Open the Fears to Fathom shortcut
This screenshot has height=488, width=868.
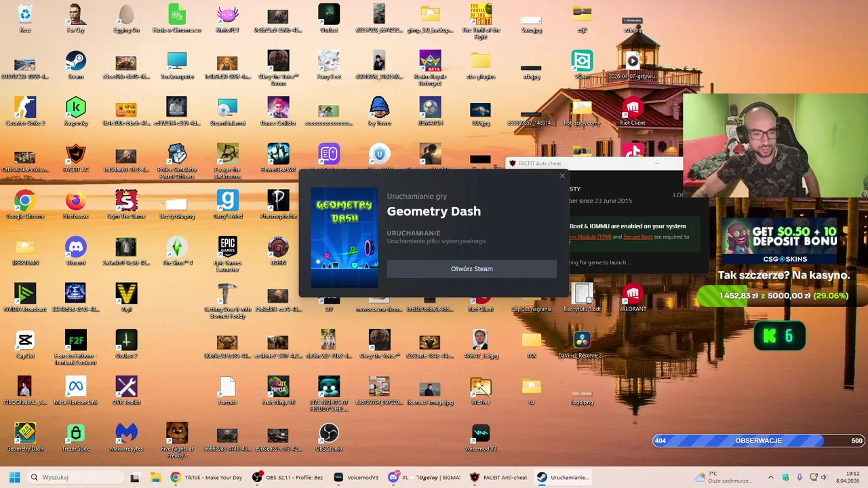click(76, 348)
